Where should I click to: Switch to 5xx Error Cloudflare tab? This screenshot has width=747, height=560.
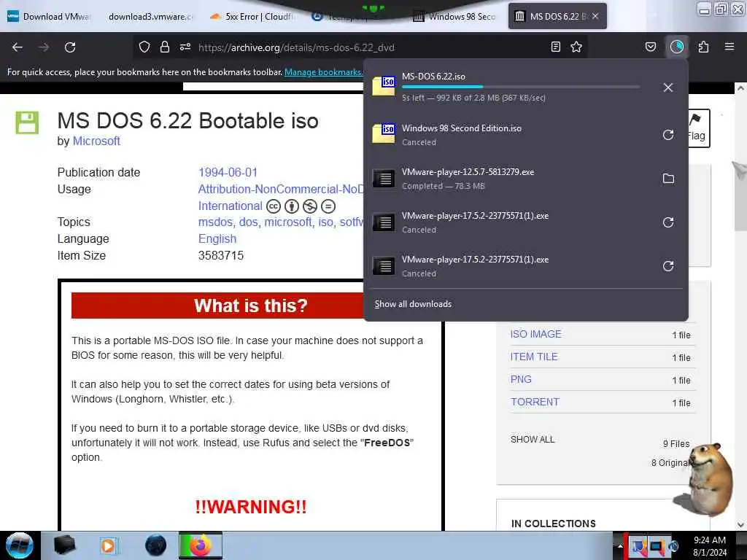pos(252,17)
